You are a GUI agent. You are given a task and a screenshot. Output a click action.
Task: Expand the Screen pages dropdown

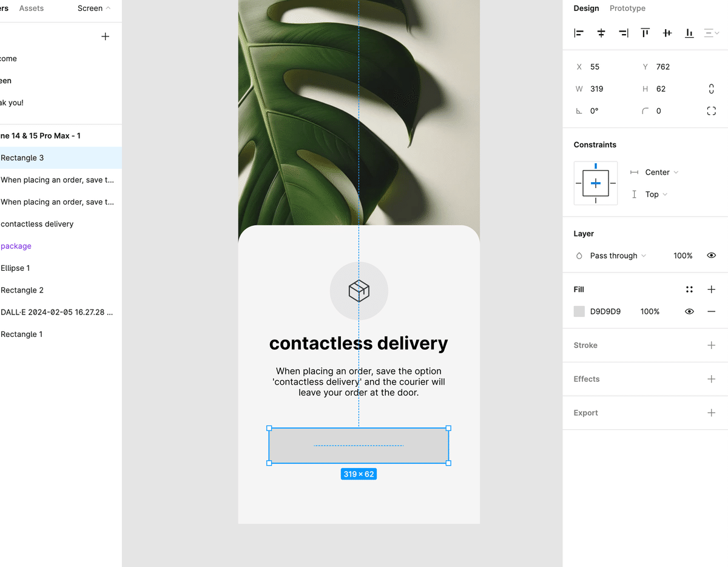click(x=94, y=8)
